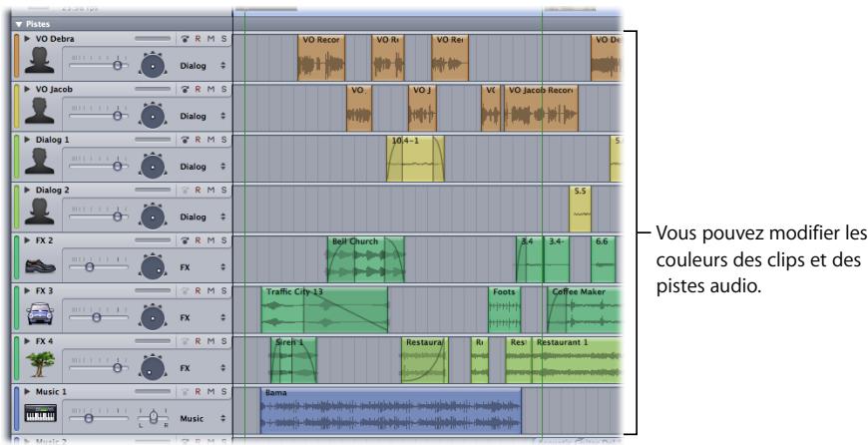This screenshot has height=445, width=868.
Task: Click the bypass effects icon on Dialog 2
Action: coord(185,190)
